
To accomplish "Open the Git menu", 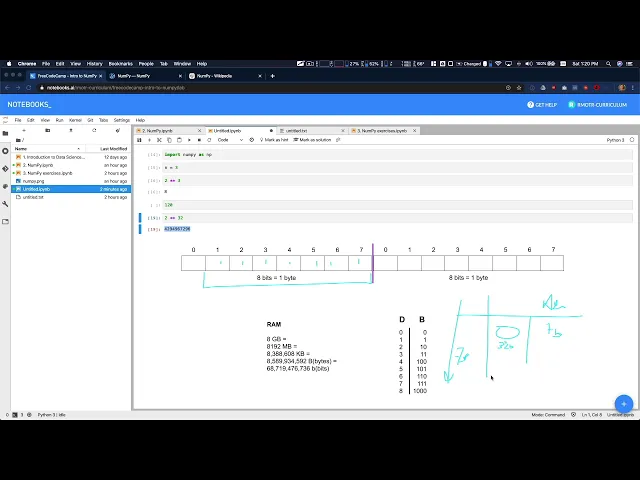I will click(90, 120).
